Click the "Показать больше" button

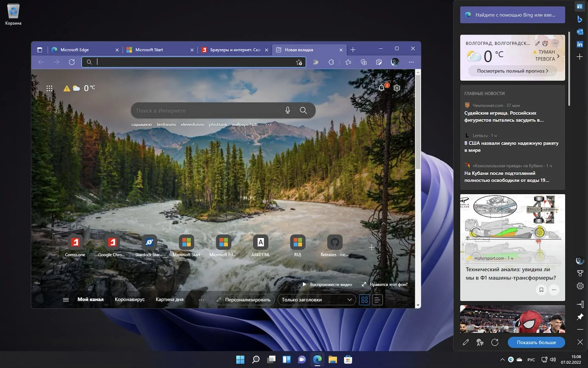click(x=536, y=342)
